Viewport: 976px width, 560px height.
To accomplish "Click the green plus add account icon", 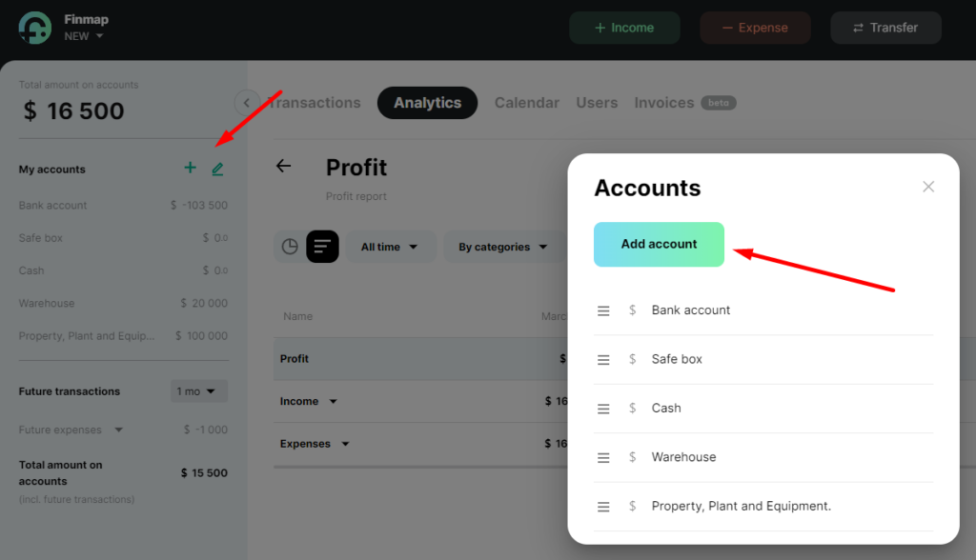I will click(x=191, y=168).
